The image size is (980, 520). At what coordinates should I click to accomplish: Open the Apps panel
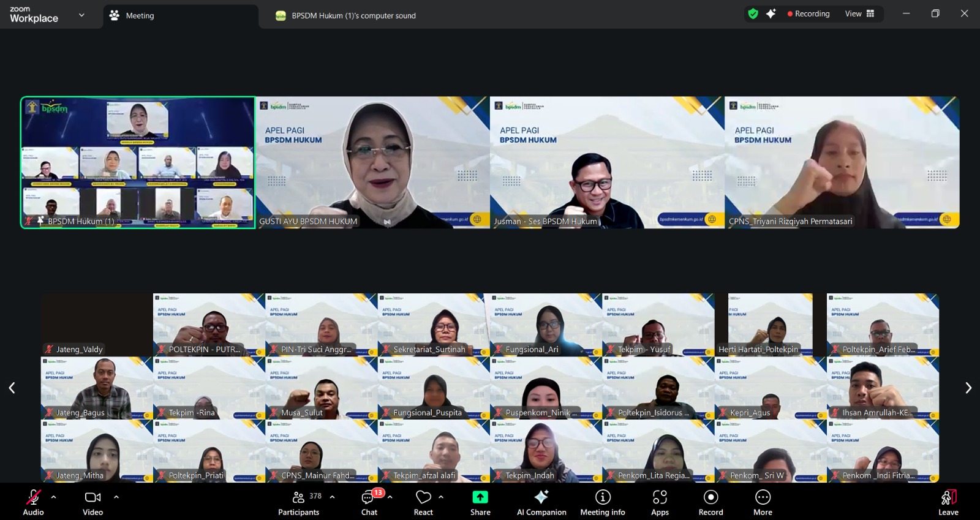[660, 502]
